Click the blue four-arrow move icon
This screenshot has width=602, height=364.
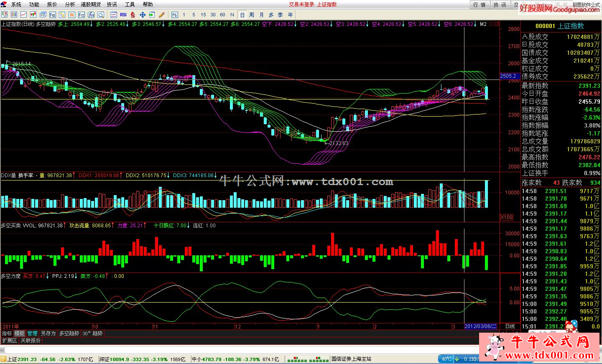(x=143, y=15)
